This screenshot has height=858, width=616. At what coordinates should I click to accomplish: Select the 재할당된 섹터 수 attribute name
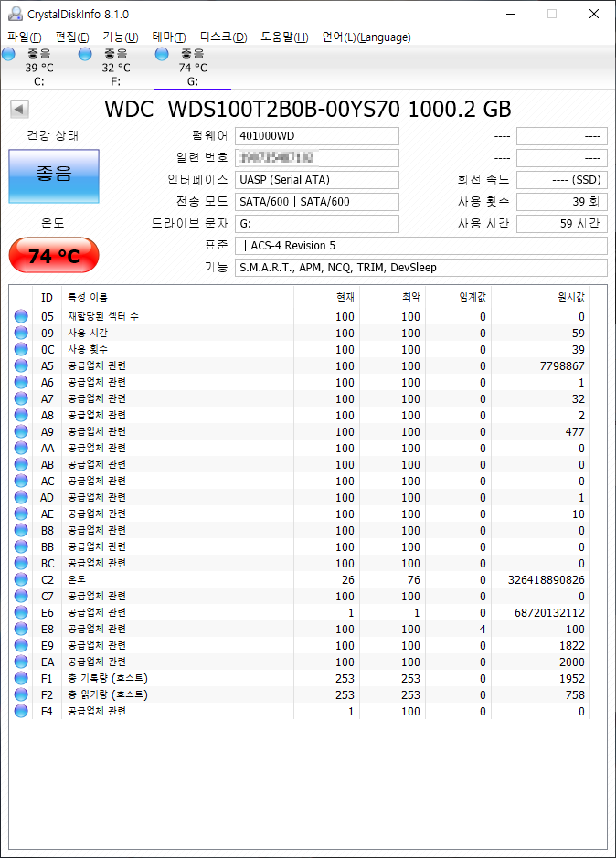103,316
